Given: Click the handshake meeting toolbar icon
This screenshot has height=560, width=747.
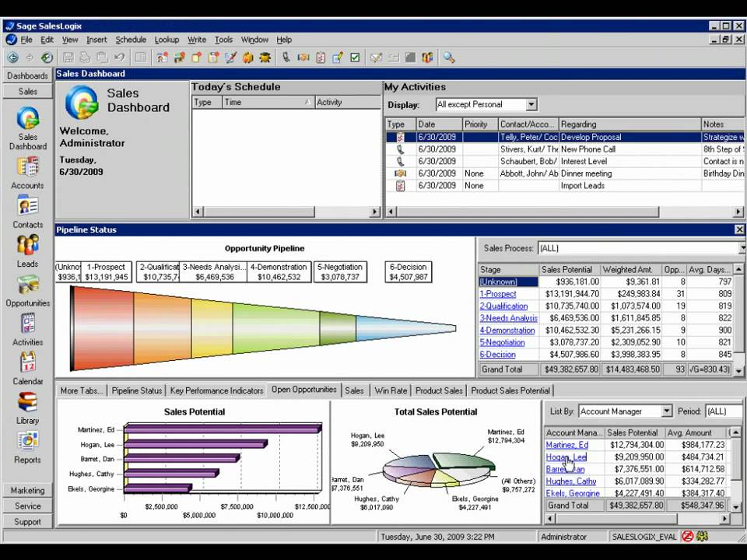Looking at the screenshot, I should (303, 58).
